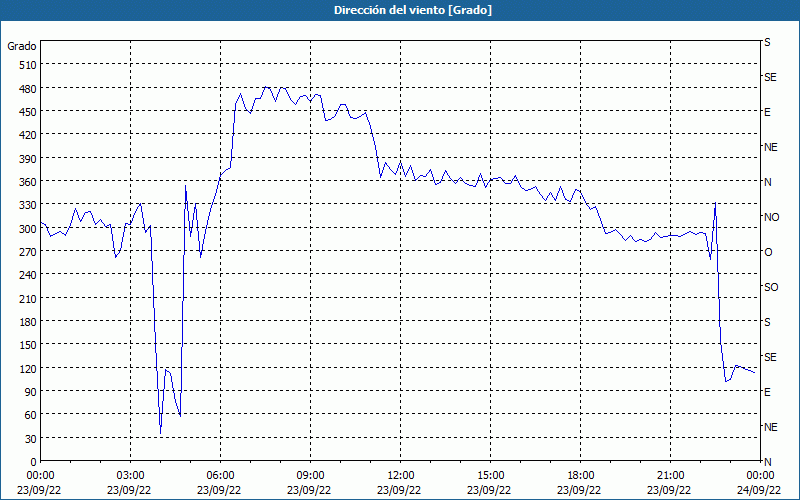Select the 'Grado' y-axis unit label
800x500 pixels.
point(22,46)
